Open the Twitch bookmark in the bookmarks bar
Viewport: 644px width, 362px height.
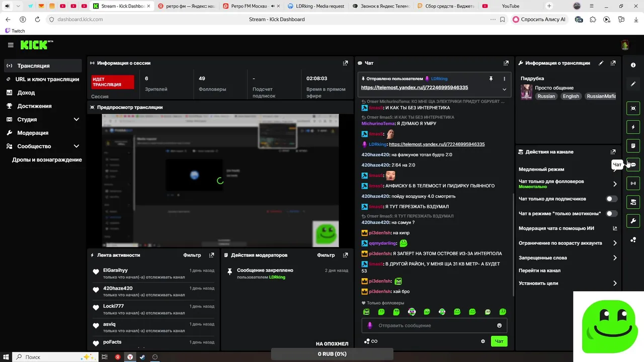tap(15, 31)
